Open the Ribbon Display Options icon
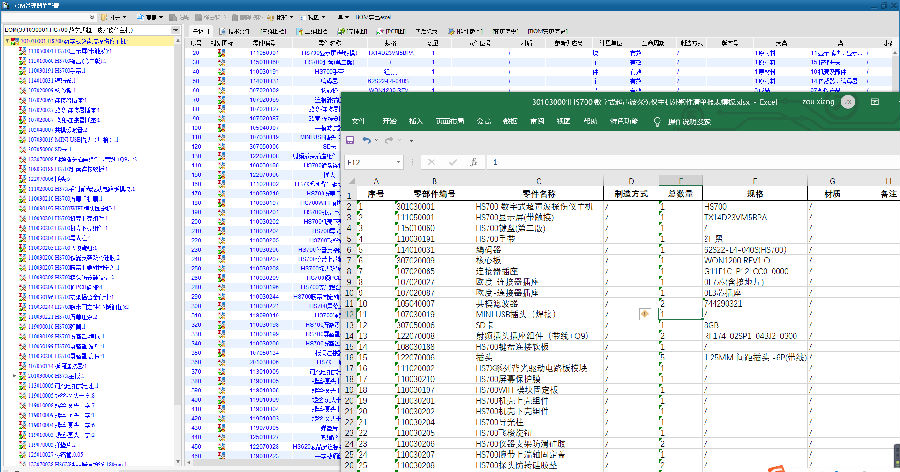This screenshot has height=472, width=900. [874, 101]
